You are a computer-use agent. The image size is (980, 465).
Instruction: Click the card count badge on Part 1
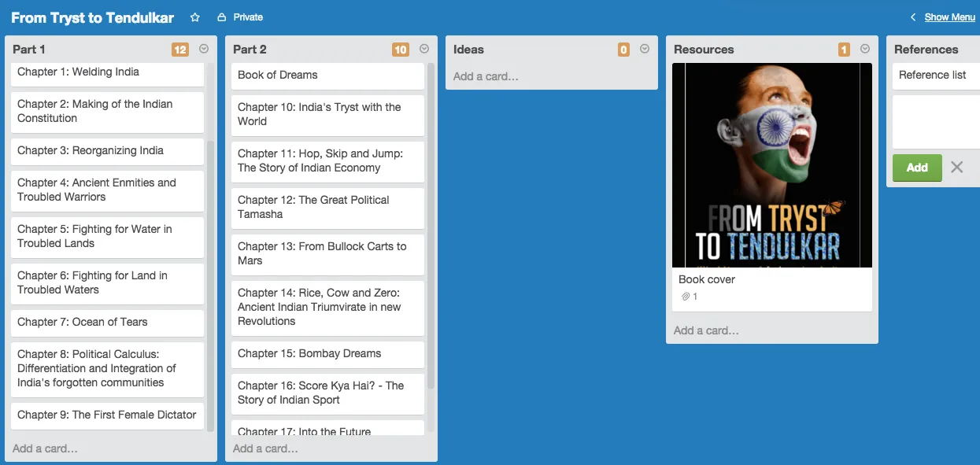pos(179,49)
